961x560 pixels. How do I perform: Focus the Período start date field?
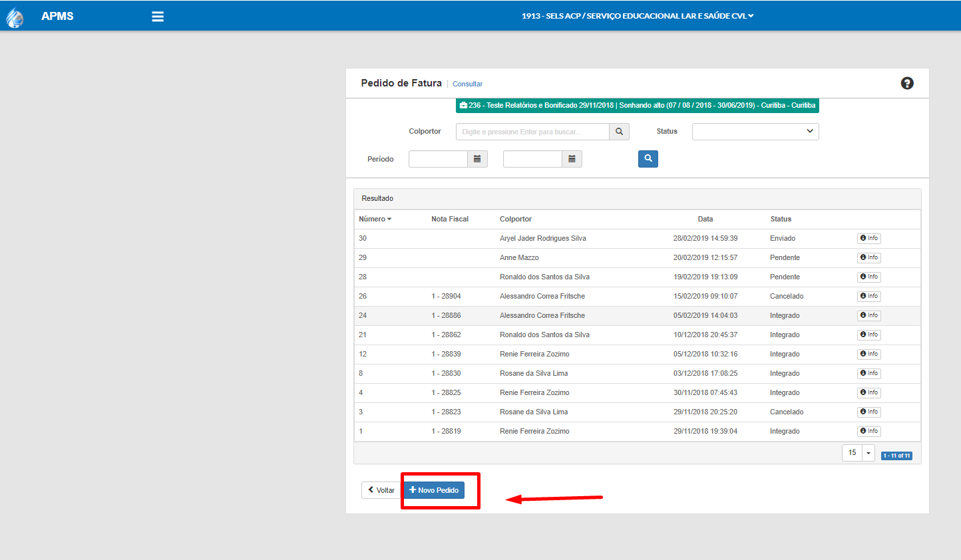pos(438,159)
